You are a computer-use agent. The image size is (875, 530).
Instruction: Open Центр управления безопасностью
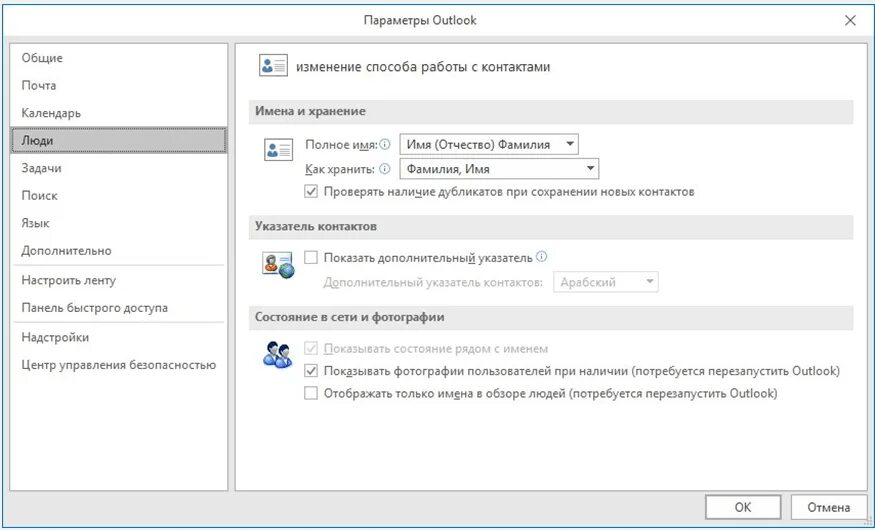point(119,365)
